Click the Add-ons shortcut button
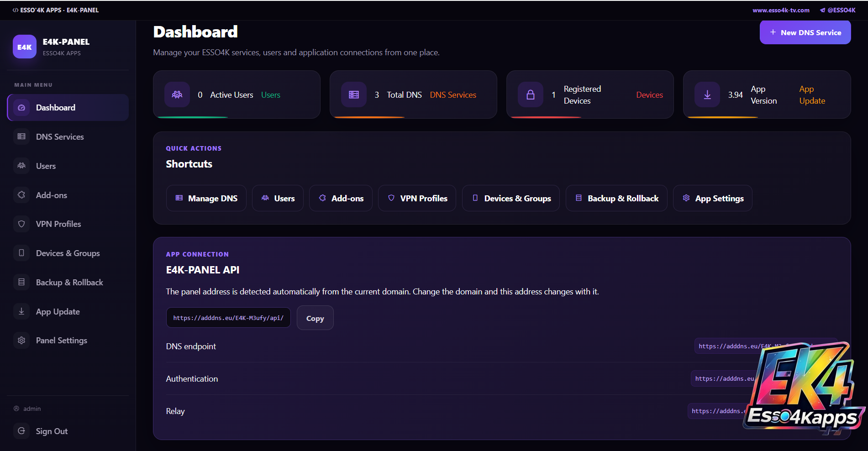 (x=341, y=198)
